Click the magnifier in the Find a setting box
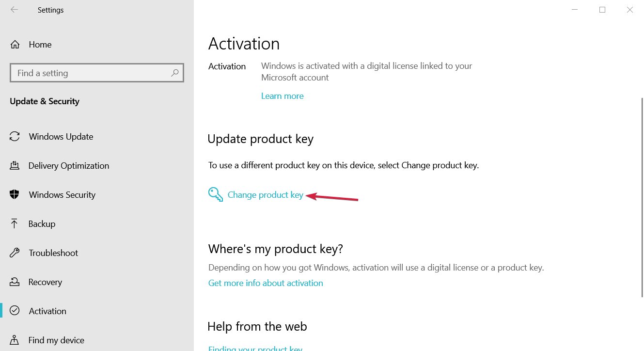Screen dimensions: 644x351 pyautogui.click(x=174, y=72)
